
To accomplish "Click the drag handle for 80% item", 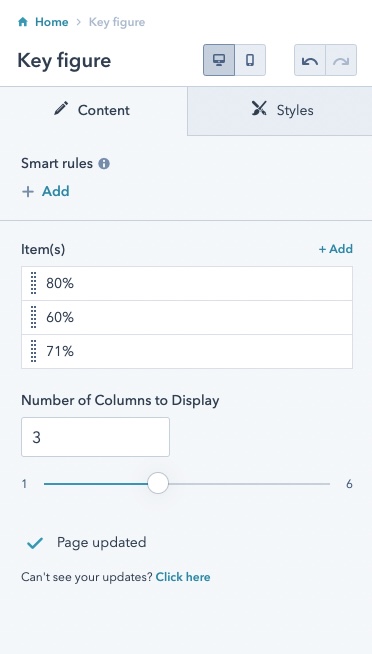I will tap(34, 283).
